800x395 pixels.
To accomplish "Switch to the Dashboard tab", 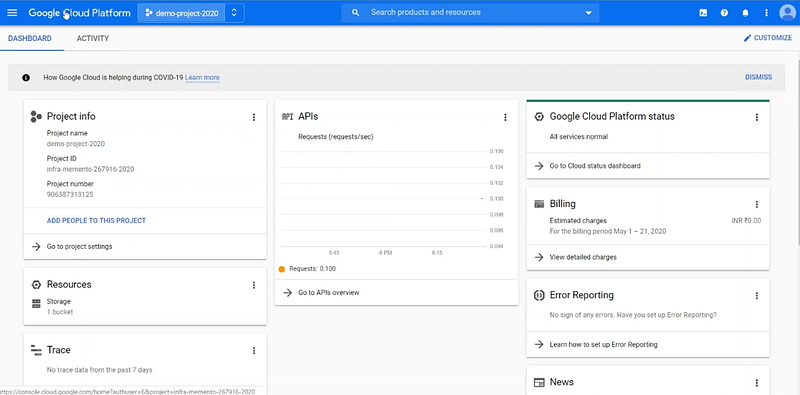I will [x=30, y=38].
